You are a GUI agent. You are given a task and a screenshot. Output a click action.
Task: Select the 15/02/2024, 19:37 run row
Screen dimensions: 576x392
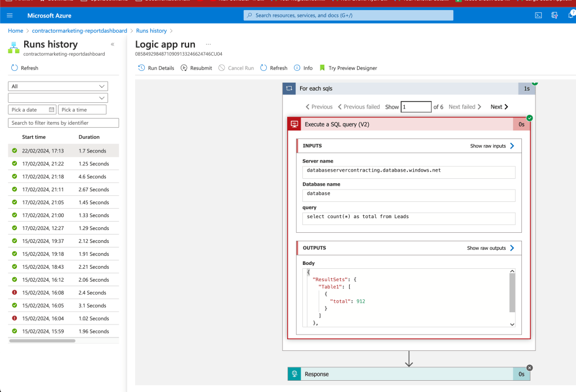63,241
